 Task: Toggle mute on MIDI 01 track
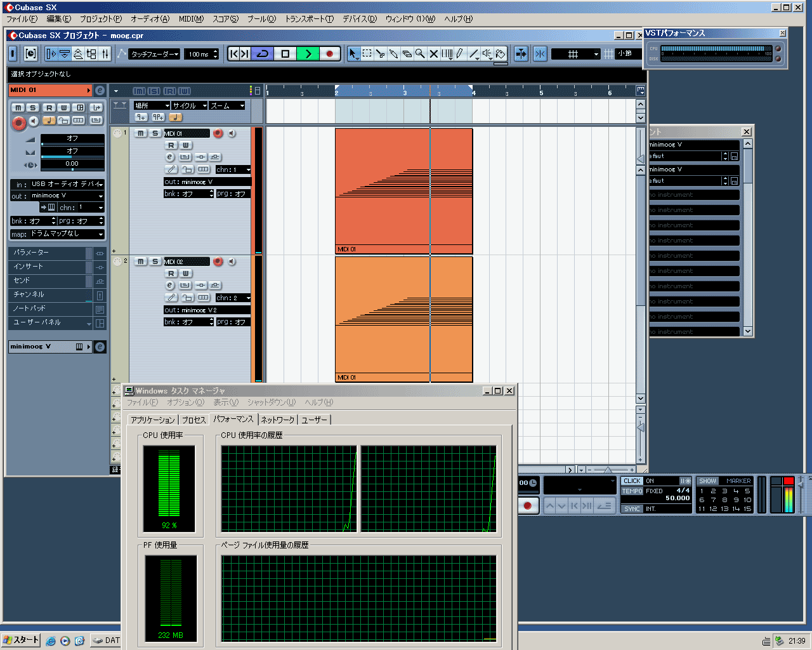tap(141, 133)
